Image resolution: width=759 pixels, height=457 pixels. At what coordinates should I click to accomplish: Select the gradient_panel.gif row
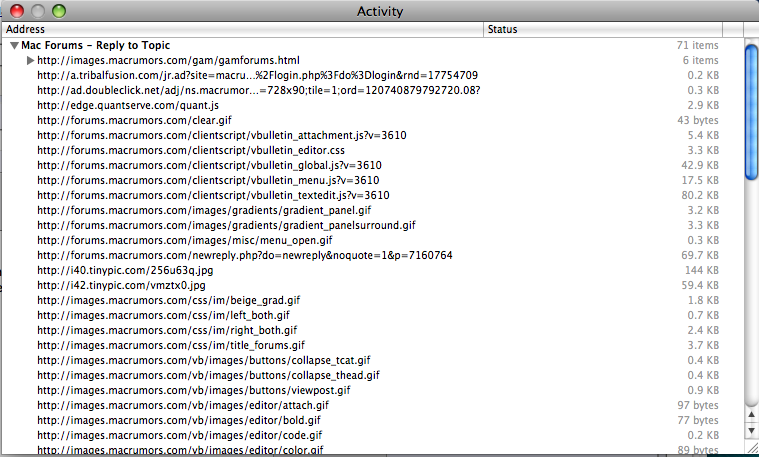click(373, 211)
